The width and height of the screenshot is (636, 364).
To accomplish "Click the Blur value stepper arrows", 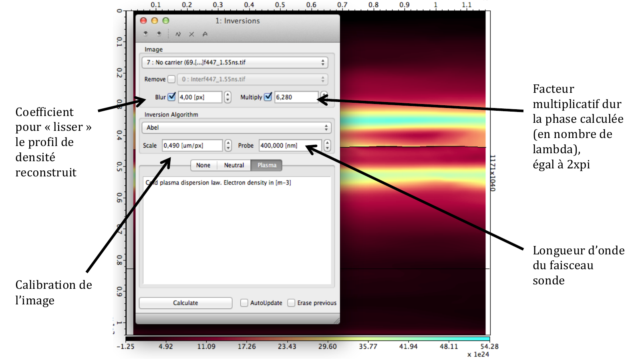I will pyautogui.click(x=227, y=97).
